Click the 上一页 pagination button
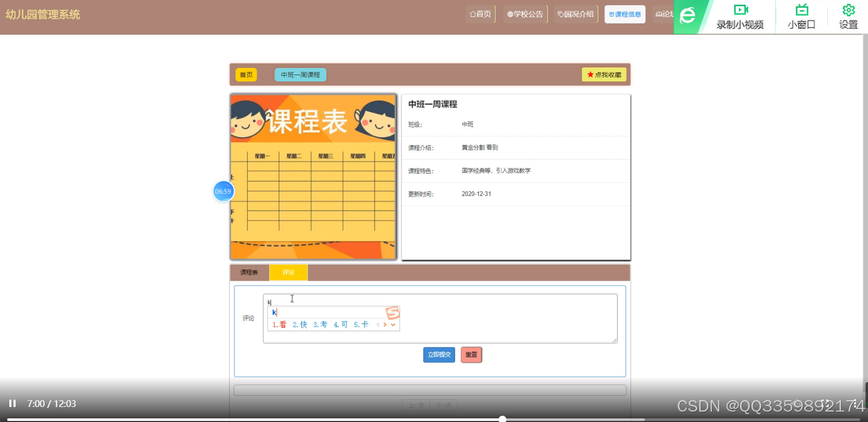Screen dimensions: 868x422 click(416, 405)
